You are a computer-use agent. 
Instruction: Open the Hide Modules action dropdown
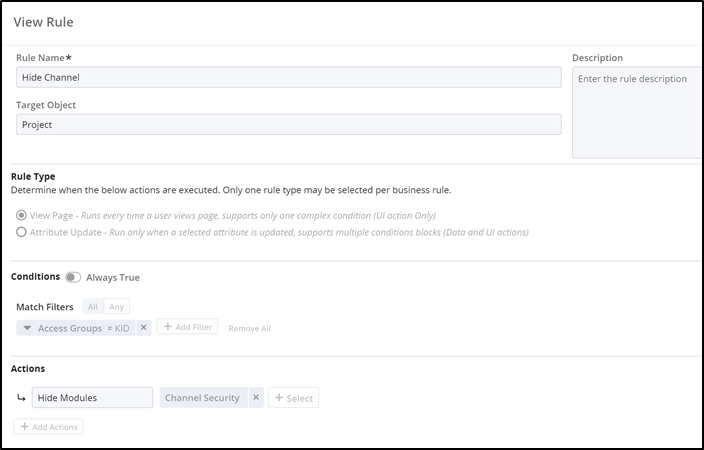92,398
